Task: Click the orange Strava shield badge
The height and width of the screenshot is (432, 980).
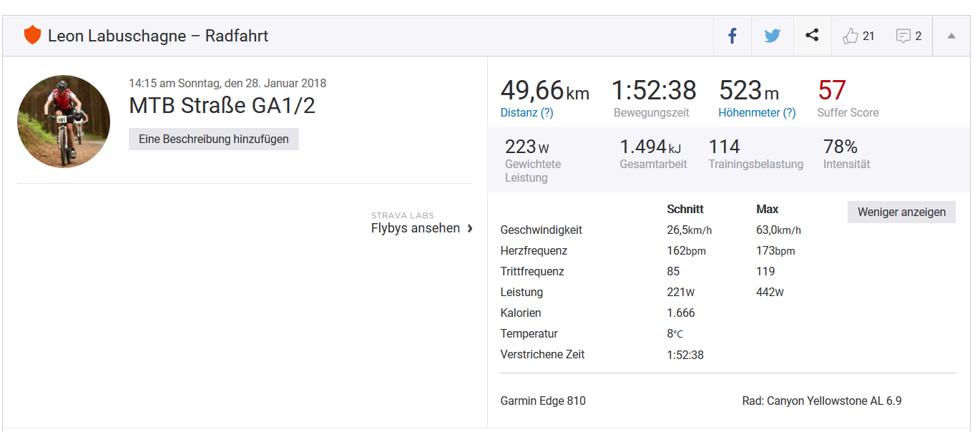Action: [32, 35]
